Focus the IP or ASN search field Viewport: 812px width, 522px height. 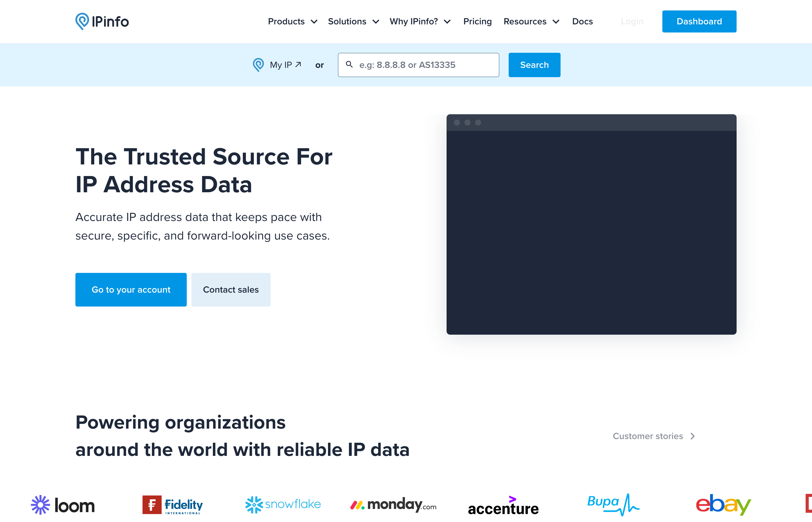tap(418, 65)
